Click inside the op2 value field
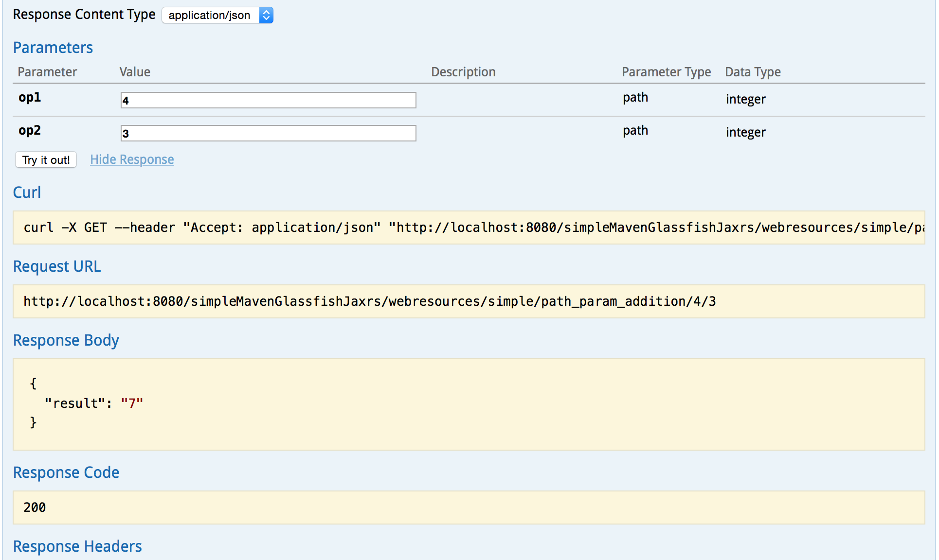 pyautogui.click(x=268, y=133)
